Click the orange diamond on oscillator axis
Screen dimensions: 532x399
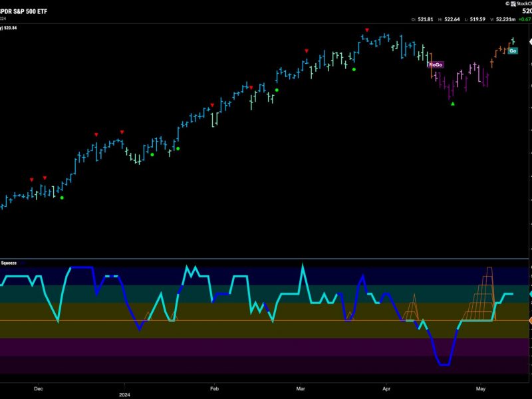(530, 321)
